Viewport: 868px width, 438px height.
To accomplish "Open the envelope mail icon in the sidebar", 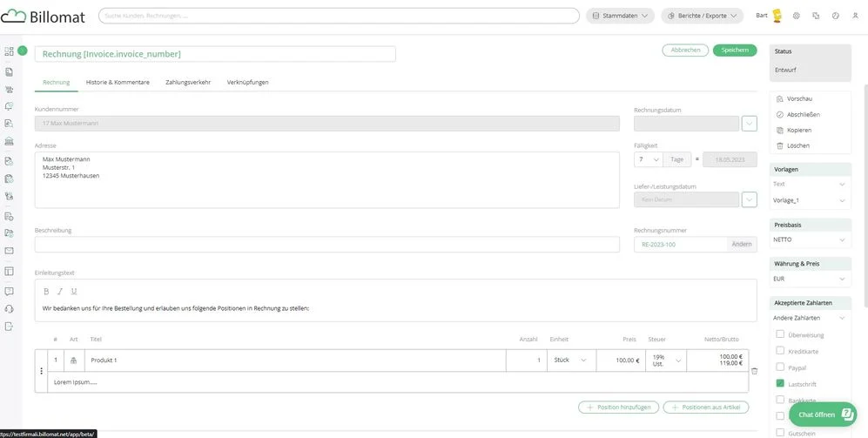I will (9, 251).
